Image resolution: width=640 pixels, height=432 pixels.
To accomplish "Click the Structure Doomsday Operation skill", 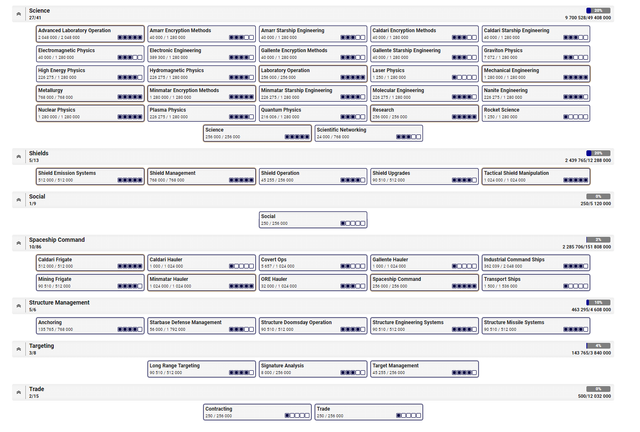I will [x=313, y=326].
